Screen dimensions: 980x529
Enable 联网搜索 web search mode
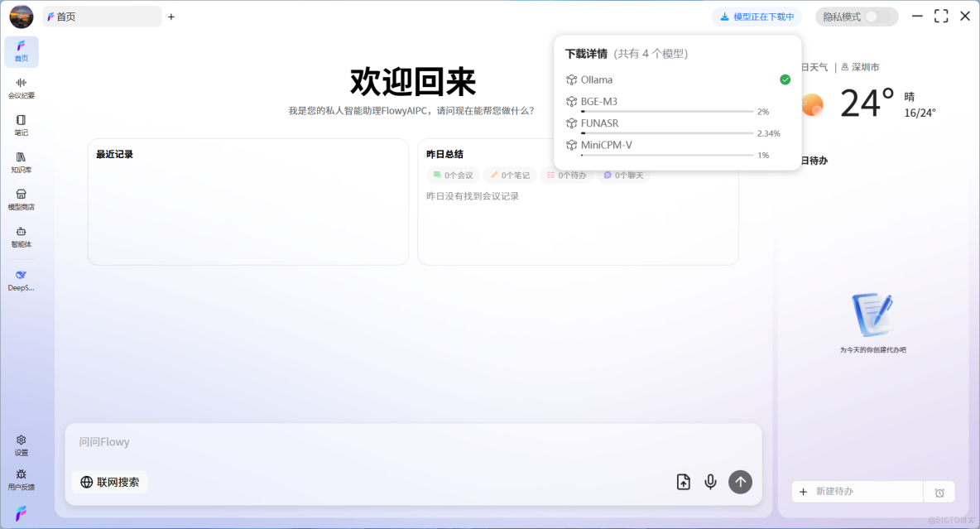[x=109, y=481]
